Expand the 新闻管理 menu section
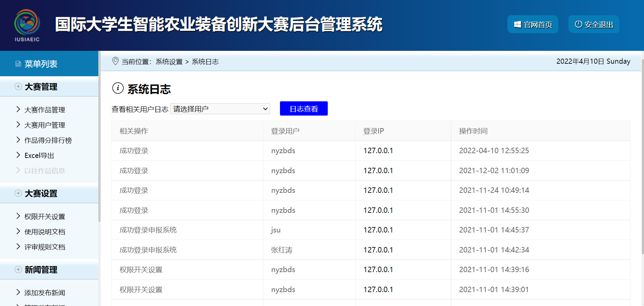The width and height of the screenshot is (644, 306). [x=41, y=270]
